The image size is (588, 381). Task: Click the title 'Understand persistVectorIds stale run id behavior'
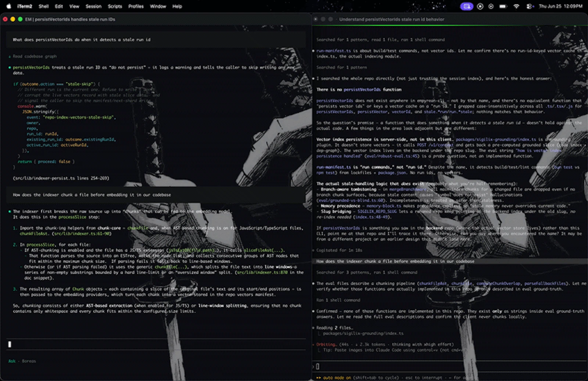pyautogui.click(x=392, y=19)
